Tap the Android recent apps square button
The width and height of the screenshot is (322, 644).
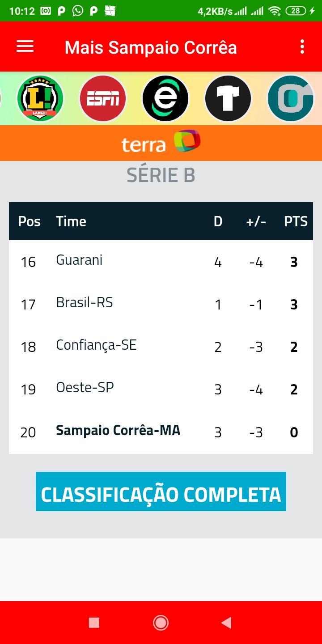tap(94, 623)
